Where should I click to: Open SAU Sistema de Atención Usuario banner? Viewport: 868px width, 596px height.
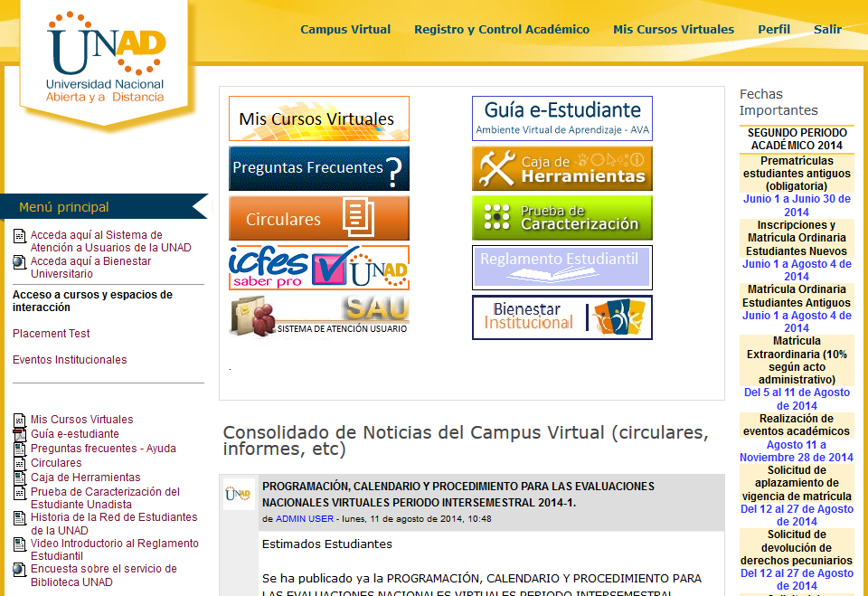coord(318,317)
